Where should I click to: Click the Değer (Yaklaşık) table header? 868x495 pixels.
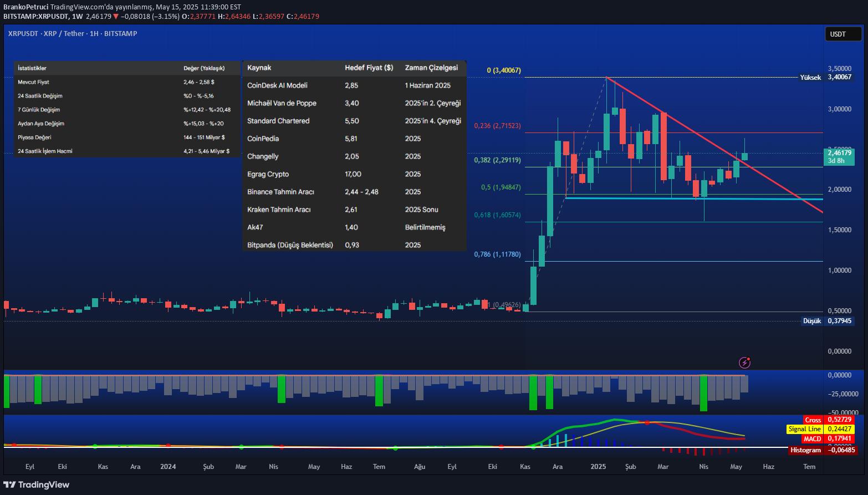[205, 68]
